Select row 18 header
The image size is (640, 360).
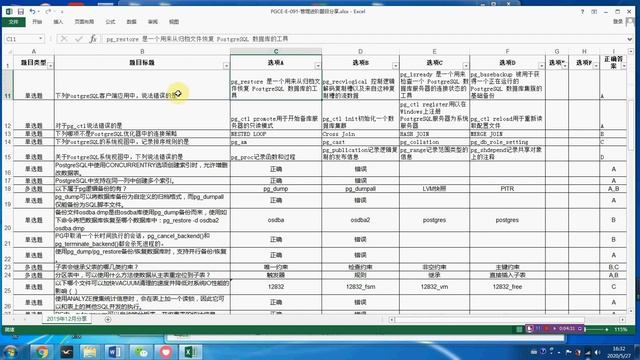tap(8, 189)
